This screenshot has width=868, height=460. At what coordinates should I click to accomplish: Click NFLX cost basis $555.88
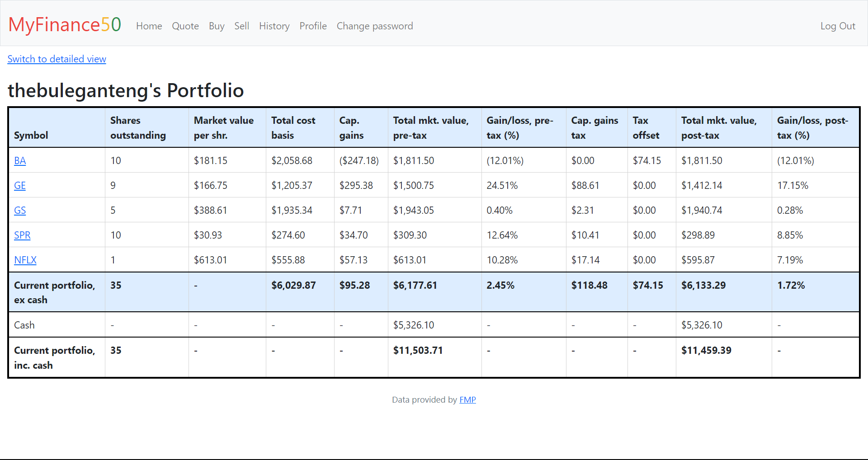pos(288,260)
